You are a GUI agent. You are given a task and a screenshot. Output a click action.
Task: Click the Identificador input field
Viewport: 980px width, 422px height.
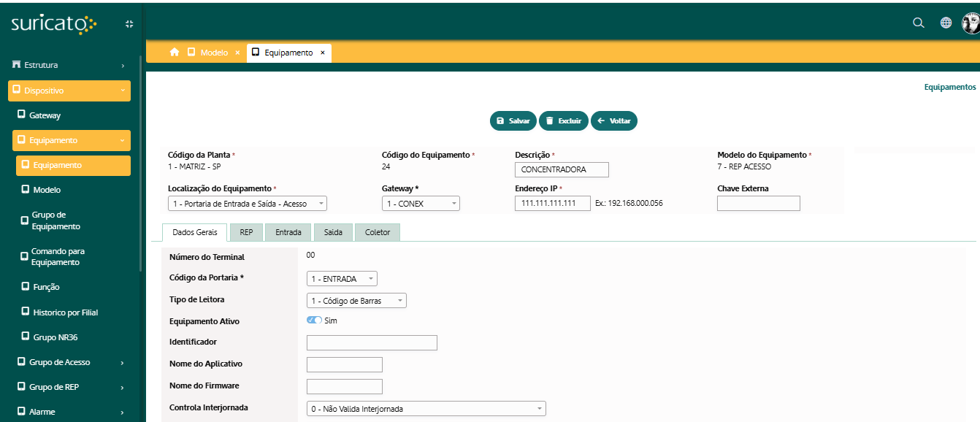coord(372,343)
